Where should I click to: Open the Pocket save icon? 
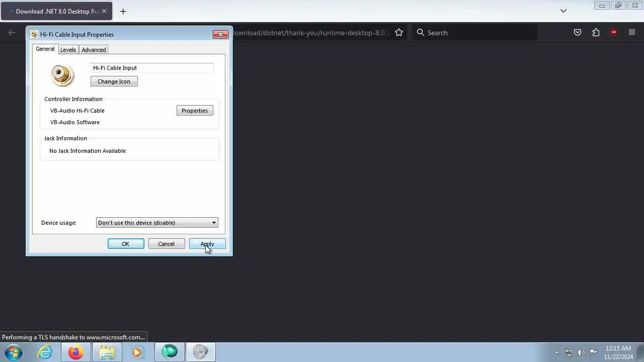[578, 33]
